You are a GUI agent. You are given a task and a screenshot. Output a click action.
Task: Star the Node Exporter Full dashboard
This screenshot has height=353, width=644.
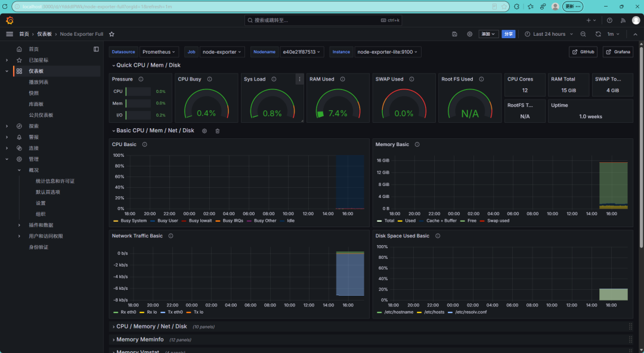(x=112, y=34)
